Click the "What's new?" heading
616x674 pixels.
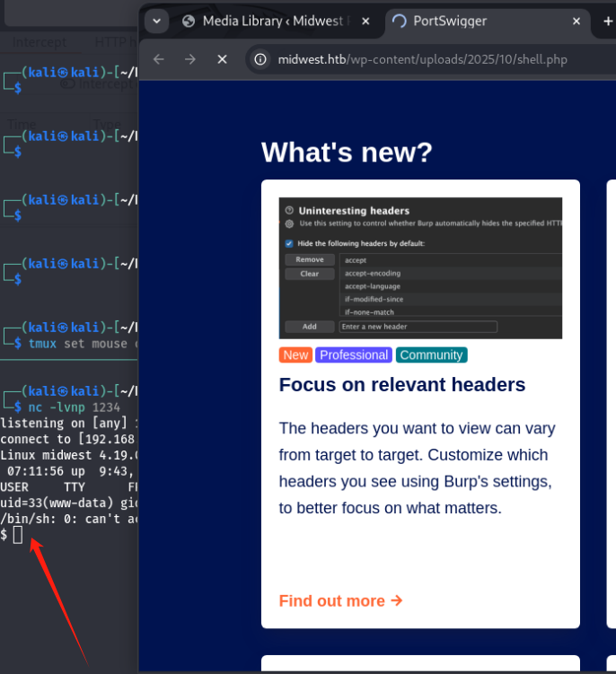click(x=347, y=153)
